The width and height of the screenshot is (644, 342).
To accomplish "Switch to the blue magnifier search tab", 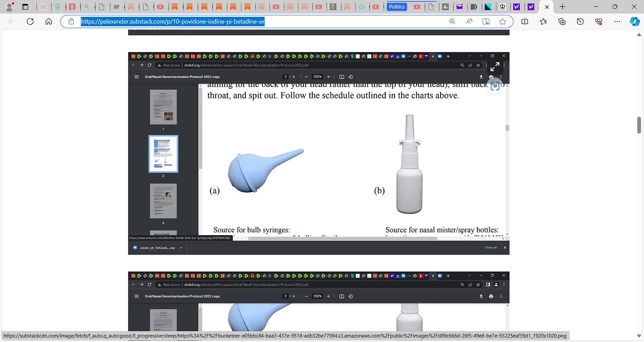I will click(87, 7).
